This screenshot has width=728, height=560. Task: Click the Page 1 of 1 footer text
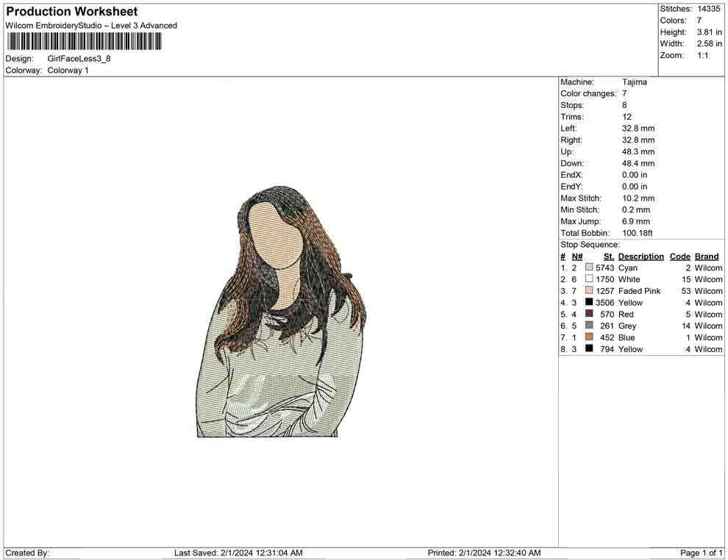click(x=702, y=553)
